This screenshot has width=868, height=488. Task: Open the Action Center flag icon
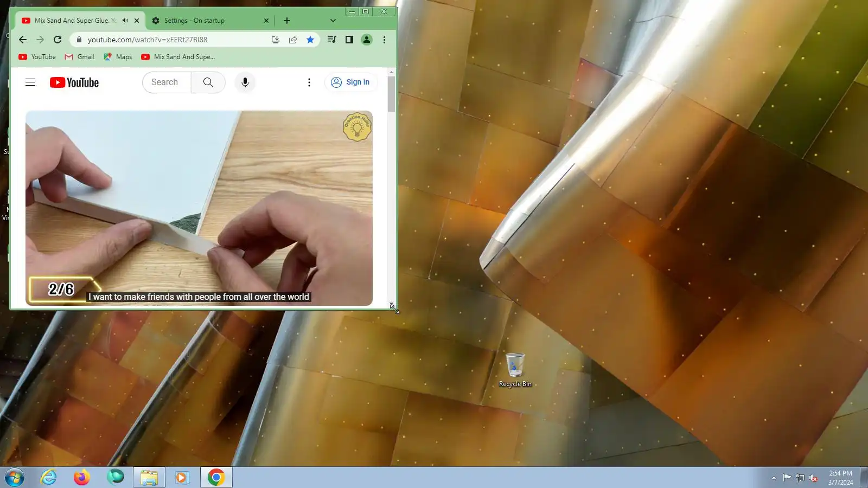[787, 478]
